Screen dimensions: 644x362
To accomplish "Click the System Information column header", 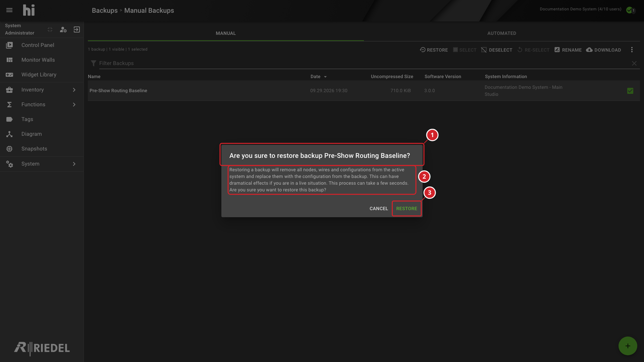I will (x=506, y=76).
